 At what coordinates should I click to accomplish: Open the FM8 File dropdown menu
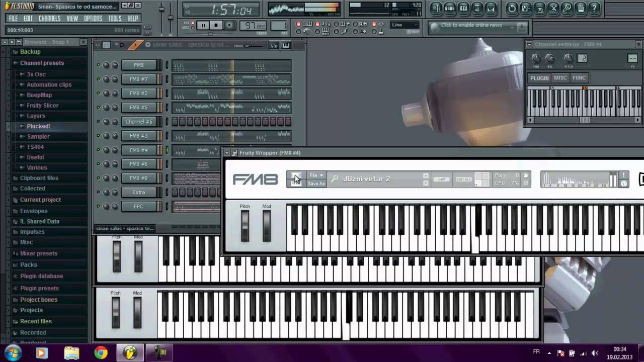[316, 175]
